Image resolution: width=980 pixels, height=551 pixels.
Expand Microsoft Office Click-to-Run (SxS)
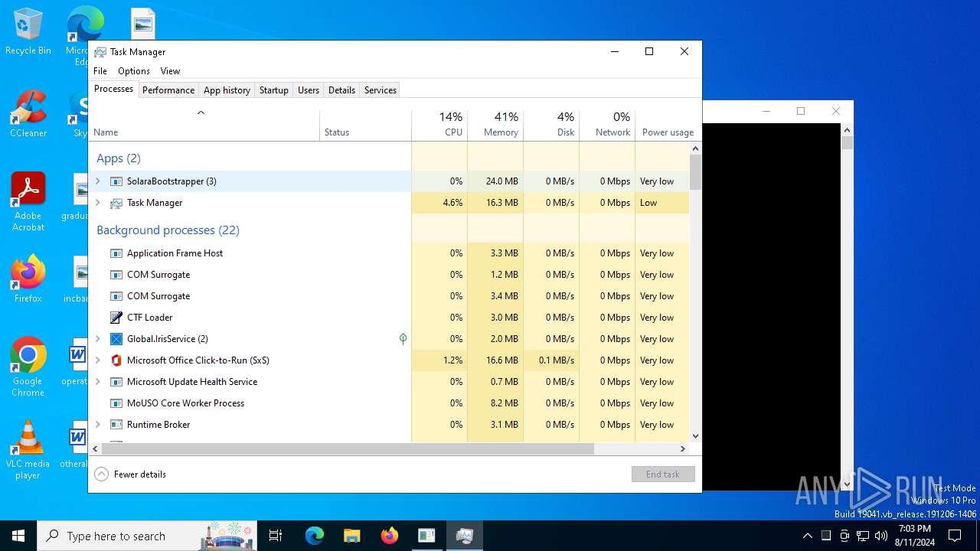97,360
